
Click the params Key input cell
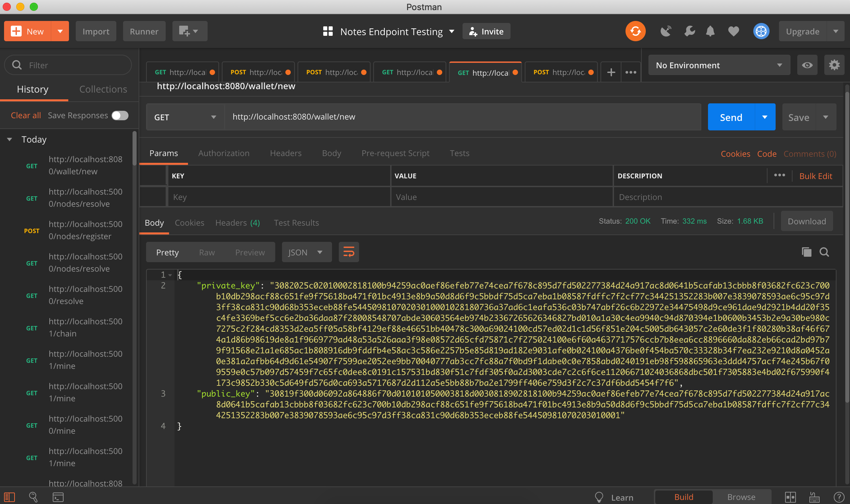click(279, 197)
